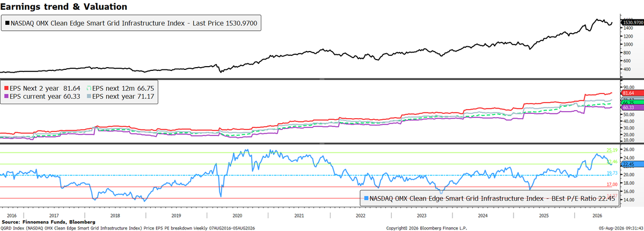644x231 pixels.
Task: Click red EPS Next 2 year swatch
Action: 5,88
